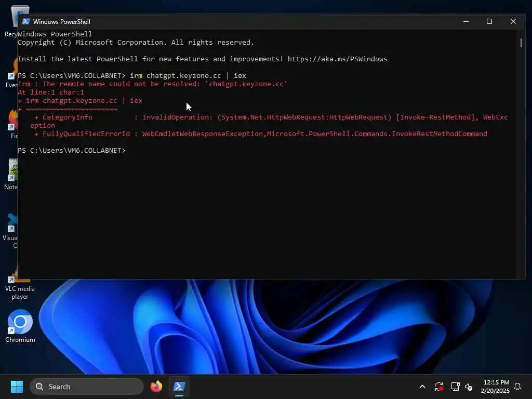Show hidden system tray icons
Image resolution: width=532 pixels, height=399 pixels.
pyautogui.click(x=422, y=387)
